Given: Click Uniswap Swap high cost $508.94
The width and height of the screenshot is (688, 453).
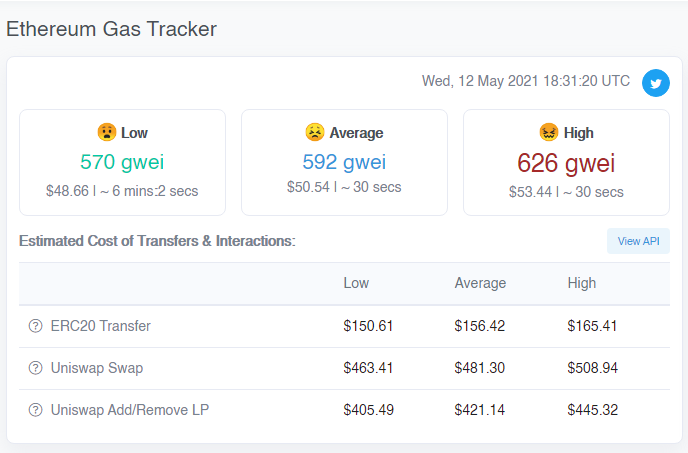Looking at the screenshot, I should 592,368.
